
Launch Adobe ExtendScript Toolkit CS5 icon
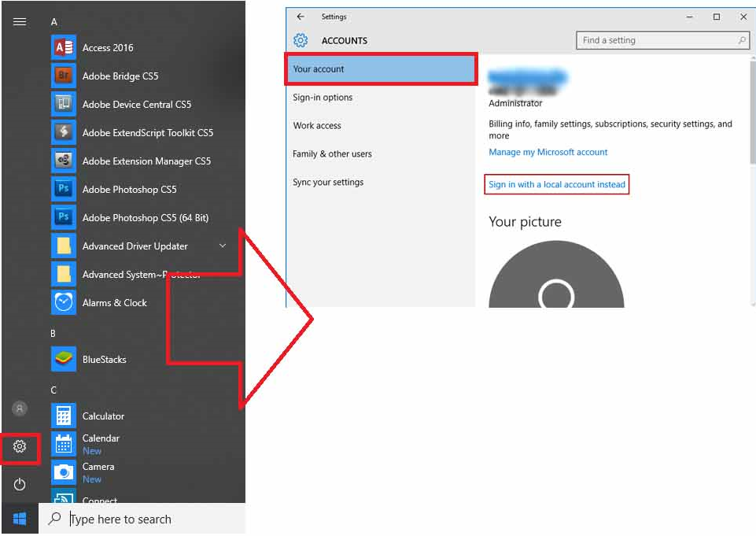pos(64,132)
